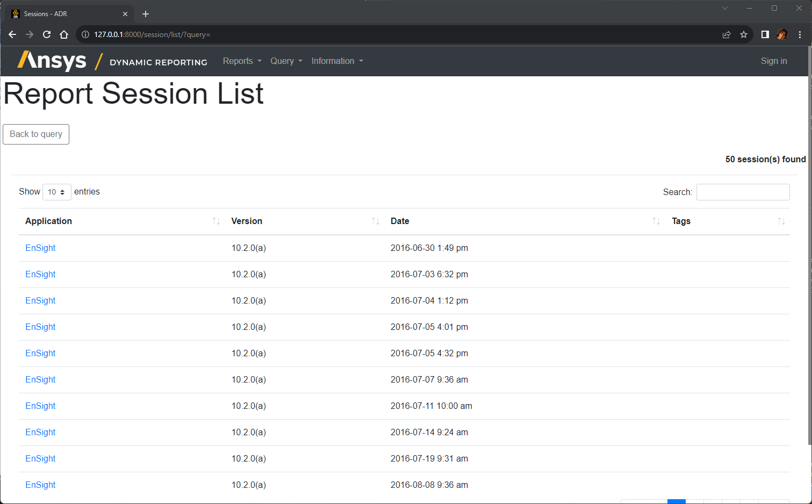Expand the Information dropdown menu
812x504 pixels.
(x=337, y=61)
